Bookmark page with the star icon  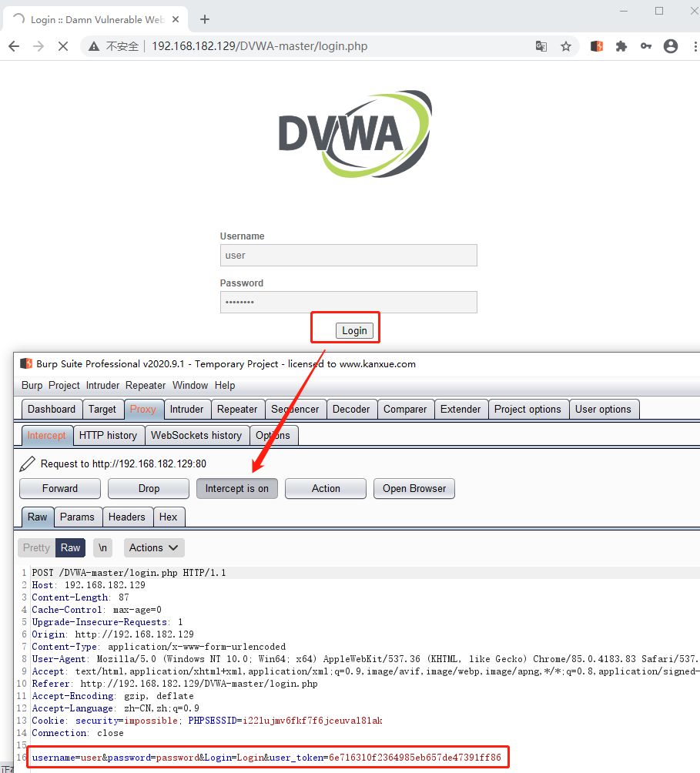[x=566, y=46]
